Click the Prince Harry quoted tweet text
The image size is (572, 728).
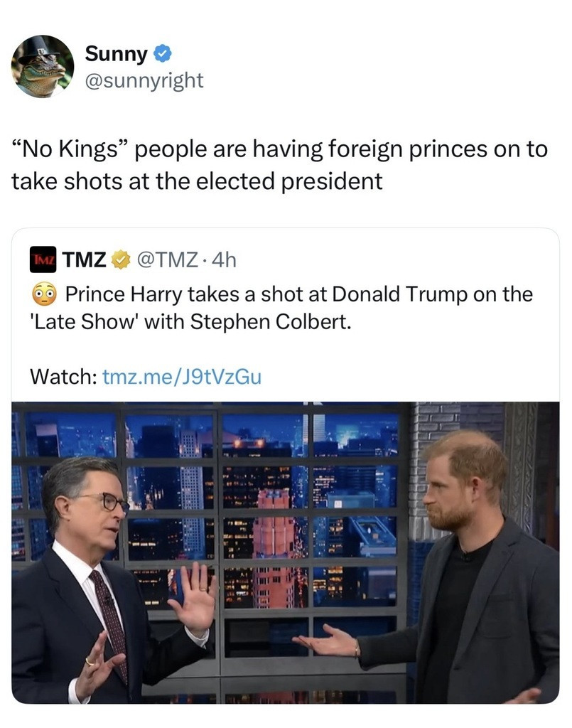pyautogui.click(x=298, y=294)
